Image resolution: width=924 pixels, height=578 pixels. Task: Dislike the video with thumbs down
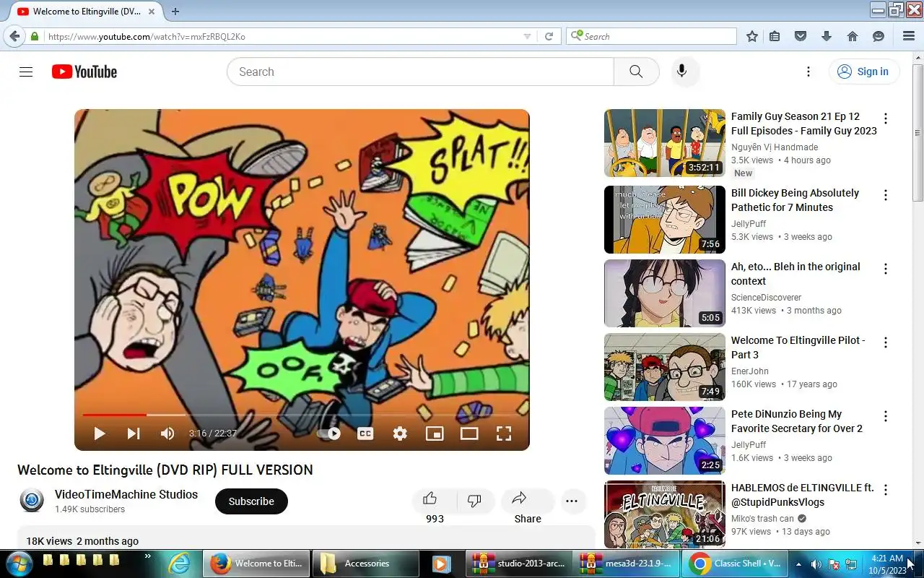(475, 501)
